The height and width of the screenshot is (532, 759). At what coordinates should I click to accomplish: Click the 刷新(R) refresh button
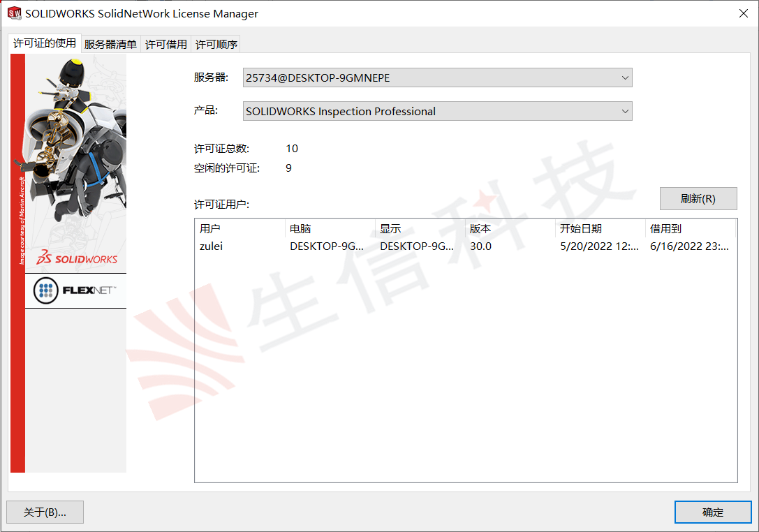[x=698, y=199]
